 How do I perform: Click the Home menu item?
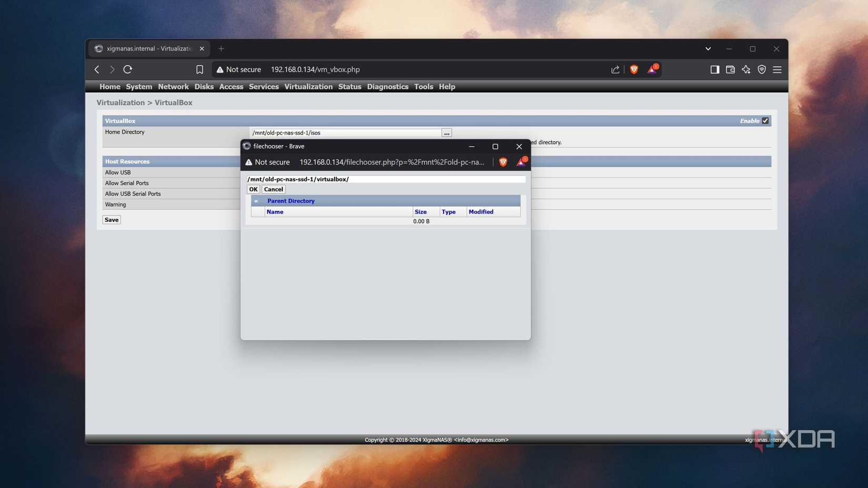110,87
